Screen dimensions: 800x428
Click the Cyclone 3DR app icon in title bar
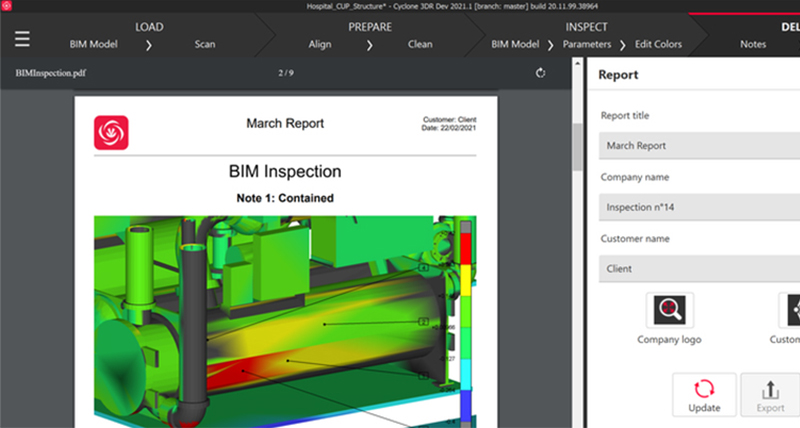click(8, 7)
